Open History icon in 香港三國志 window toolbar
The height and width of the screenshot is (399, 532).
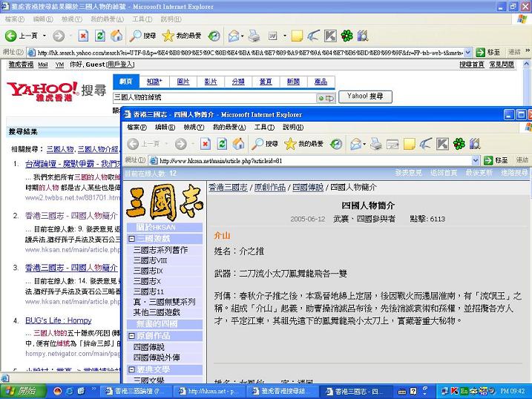coord(336,144)
